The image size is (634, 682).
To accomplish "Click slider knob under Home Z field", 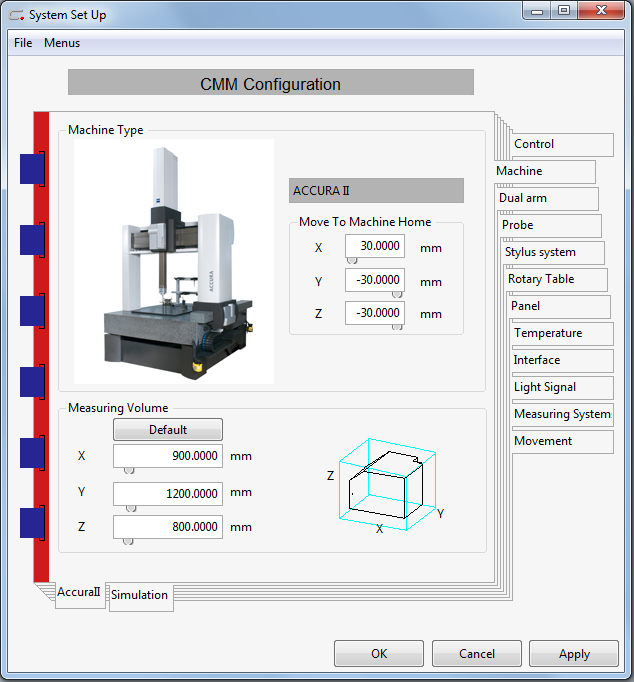I will [397, 327].
